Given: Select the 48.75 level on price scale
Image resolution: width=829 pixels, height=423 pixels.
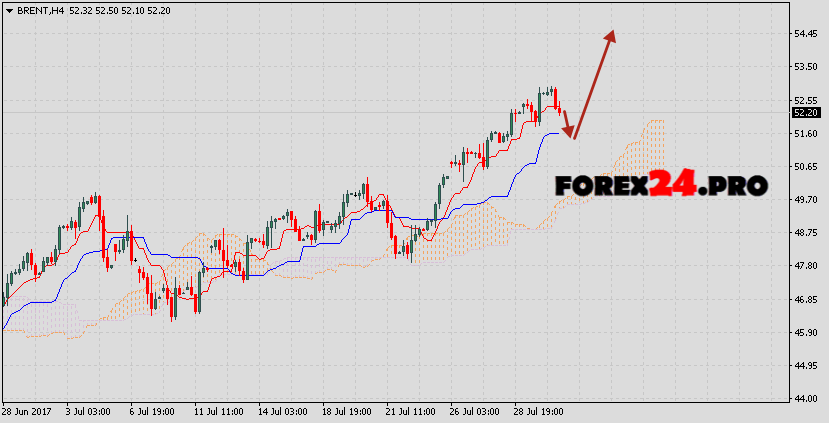Looking at the screenshot, I should point(806,233).
